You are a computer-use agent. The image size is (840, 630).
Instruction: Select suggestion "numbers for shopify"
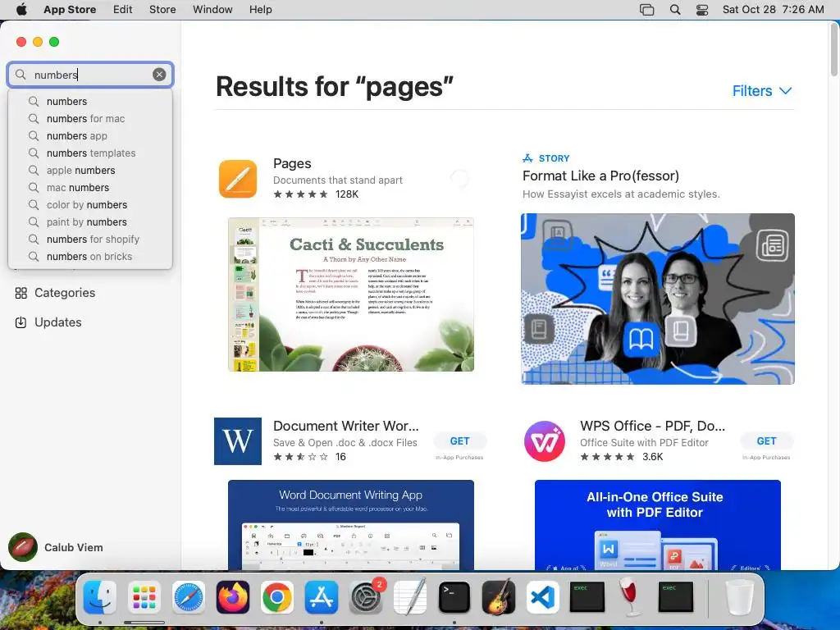(x=90, y=239)
